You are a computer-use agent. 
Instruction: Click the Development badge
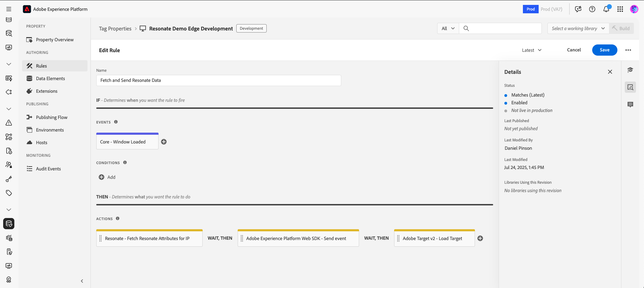point(251,28)
